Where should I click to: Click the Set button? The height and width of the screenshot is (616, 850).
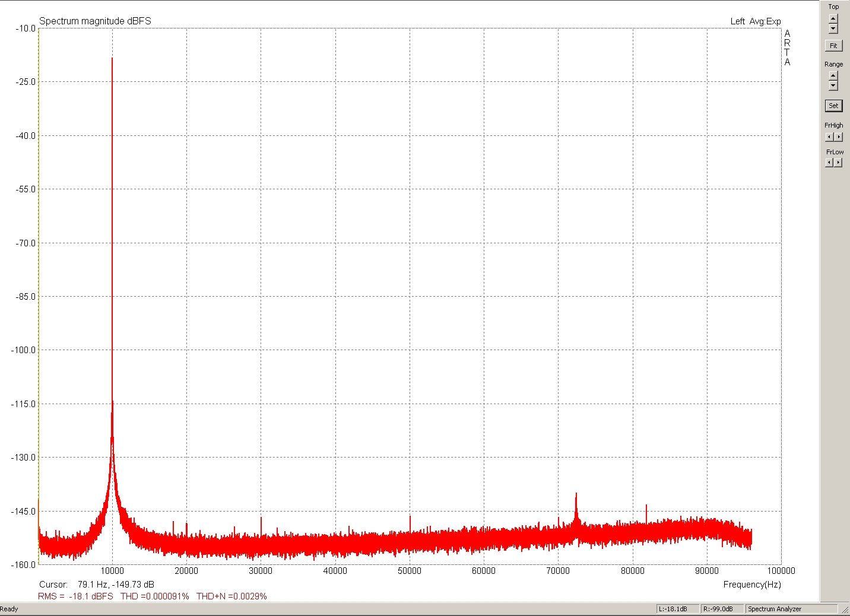coord(833,106)
